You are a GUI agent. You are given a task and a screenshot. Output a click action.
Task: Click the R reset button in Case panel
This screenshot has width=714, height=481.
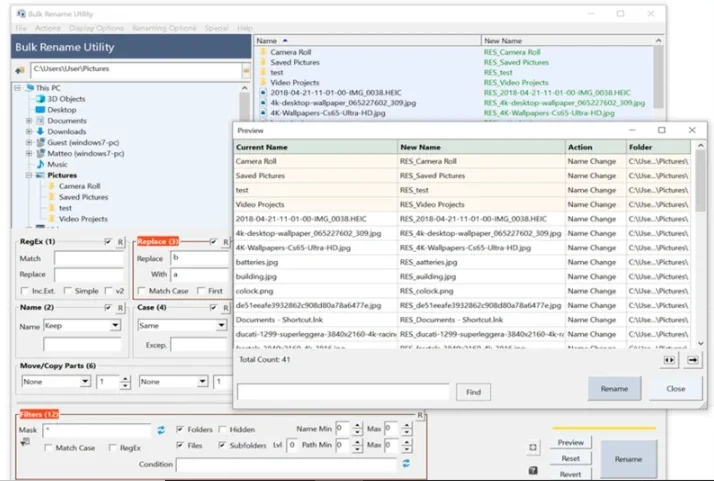(x=225, y=308)
